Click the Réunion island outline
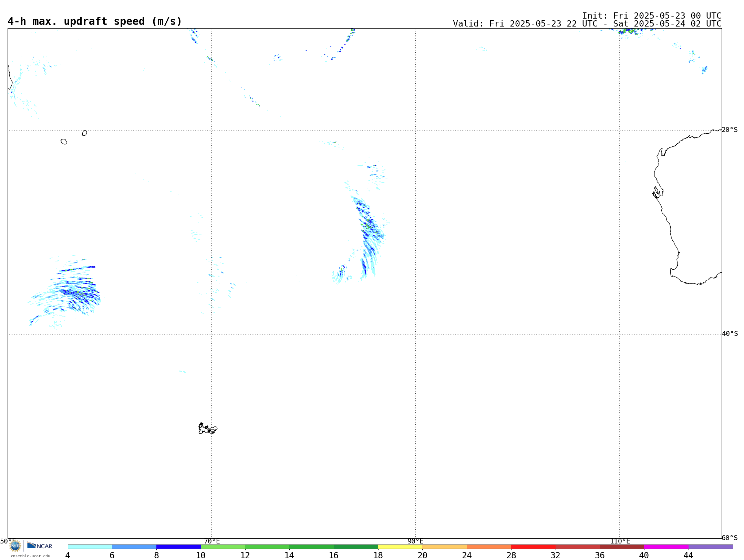The image size is (744, 560). 64,142
